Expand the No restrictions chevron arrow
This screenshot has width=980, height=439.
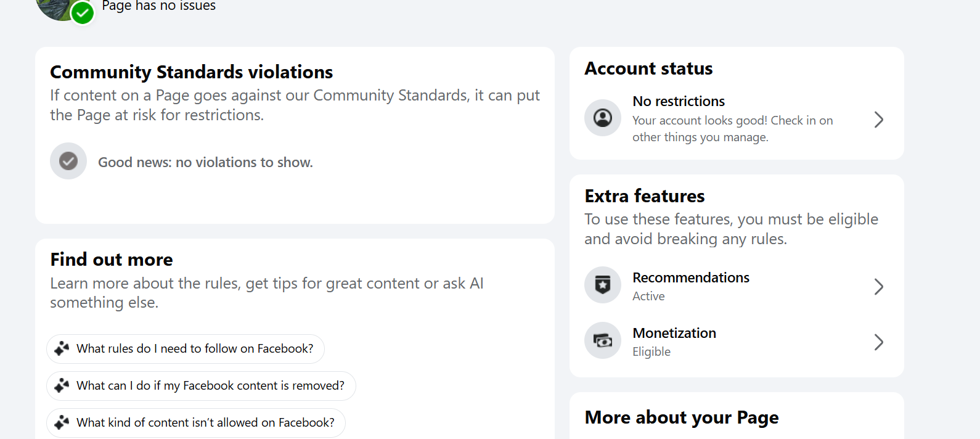(878, 120)
